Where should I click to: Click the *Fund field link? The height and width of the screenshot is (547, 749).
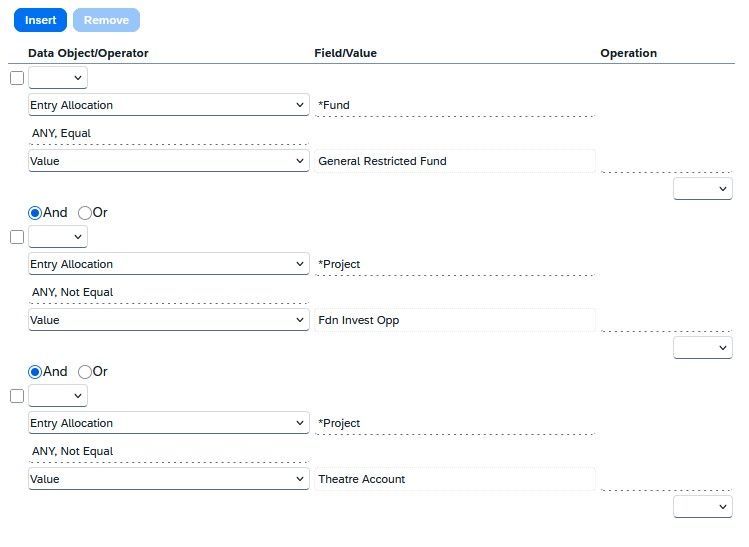coord(334,105)
